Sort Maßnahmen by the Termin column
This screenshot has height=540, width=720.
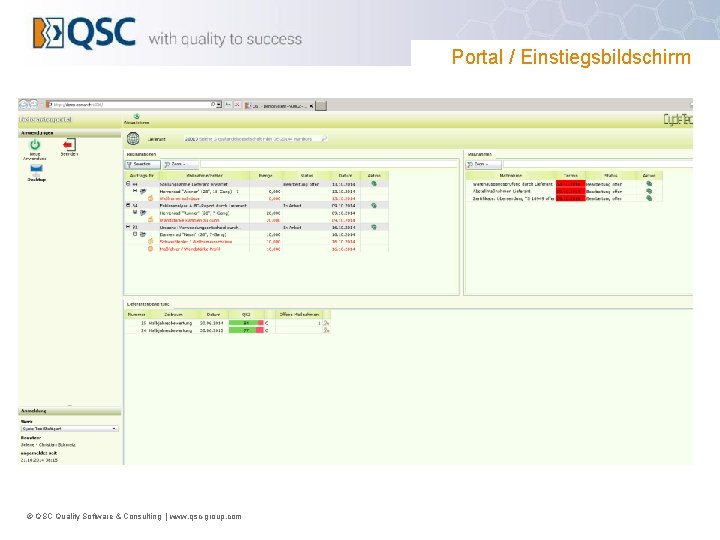(x=571, y=175)
